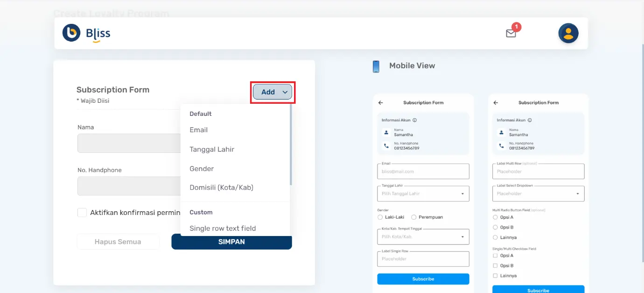
Task: Open the Pilih Tanggal Lahir dropdown
Action: (x=422, y=193)
